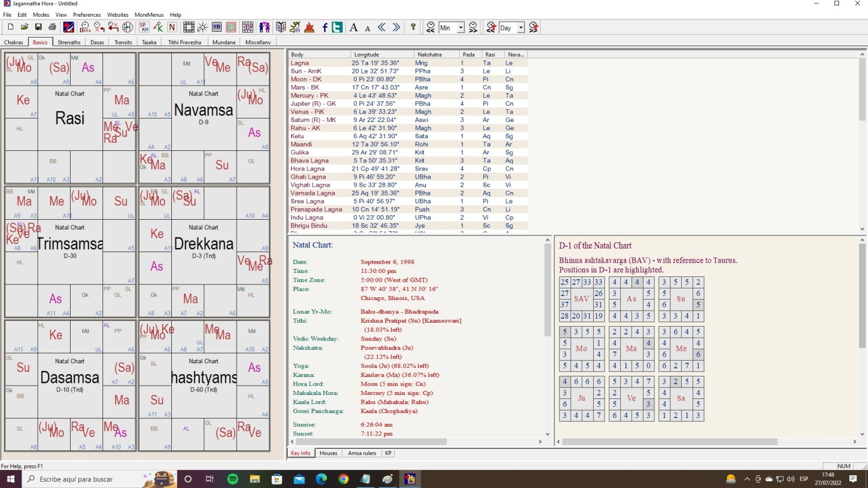Click the body list vertical scrollbar down arrow
Viewport: 868px width, 488px height.
pos(862,229)
